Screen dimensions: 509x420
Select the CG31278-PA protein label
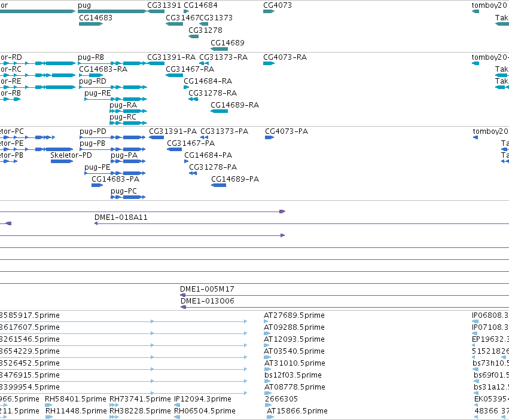213,168
